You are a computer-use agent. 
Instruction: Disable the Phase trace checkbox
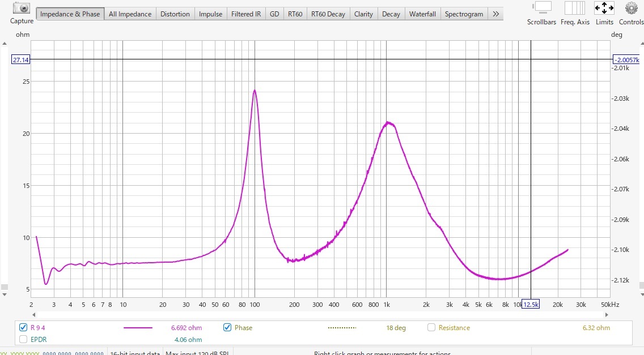point(227,327)
